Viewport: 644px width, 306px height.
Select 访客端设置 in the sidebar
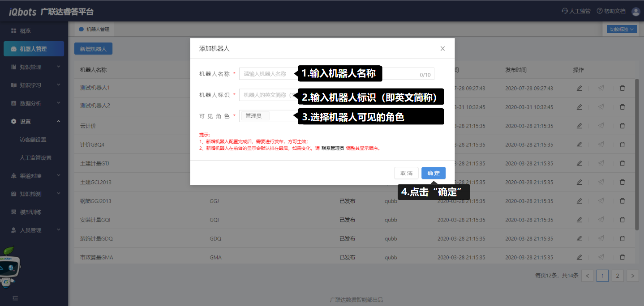point(33,140)
